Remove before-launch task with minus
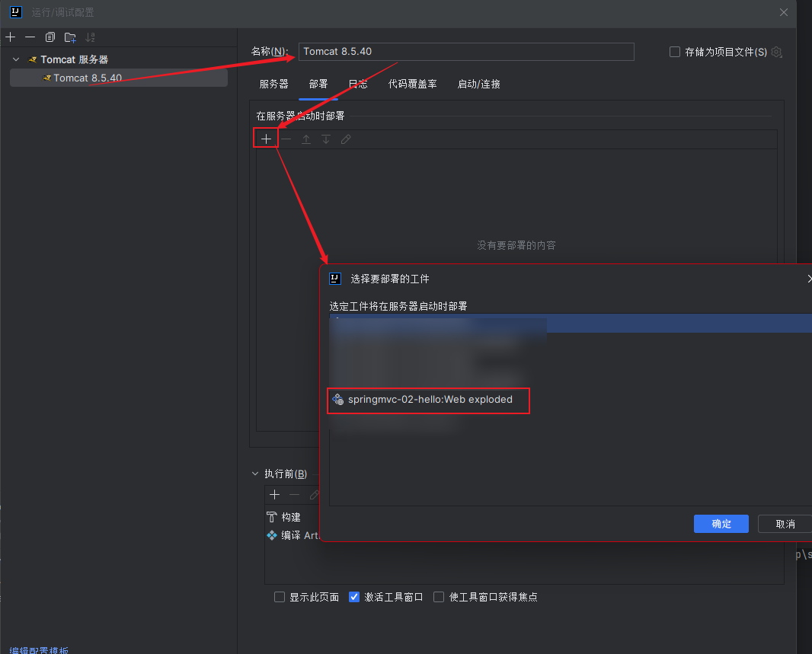The height and width of the screenshot is (654, 812). click(294, 495)
